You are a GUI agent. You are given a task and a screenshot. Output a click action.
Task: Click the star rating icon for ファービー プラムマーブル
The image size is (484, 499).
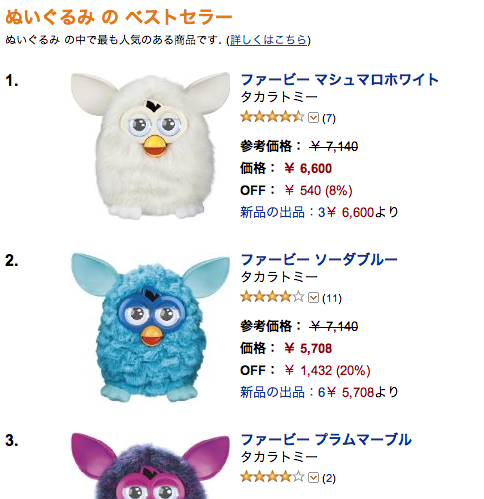[x=272, y=477]
